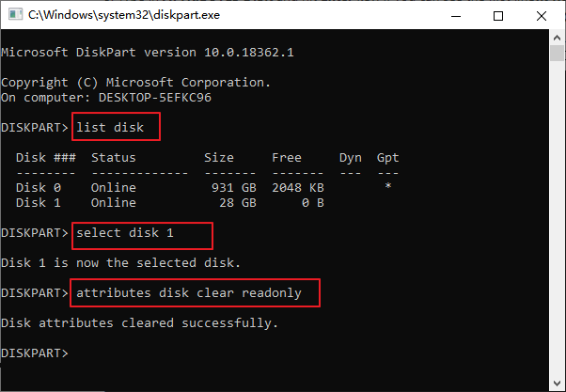Click the Gpt column header
Viewport: 566px width, 392px height.
(387, 157)
